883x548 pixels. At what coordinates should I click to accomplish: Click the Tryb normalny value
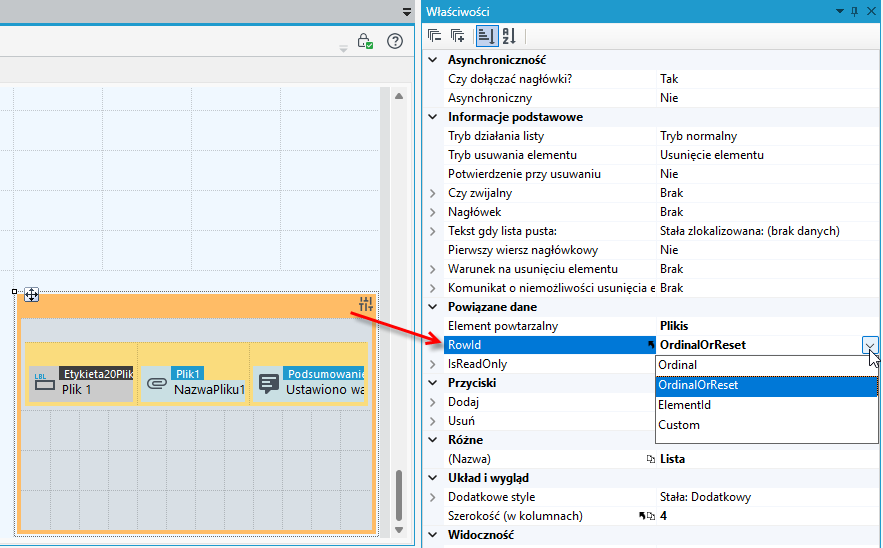pos(698,136)
